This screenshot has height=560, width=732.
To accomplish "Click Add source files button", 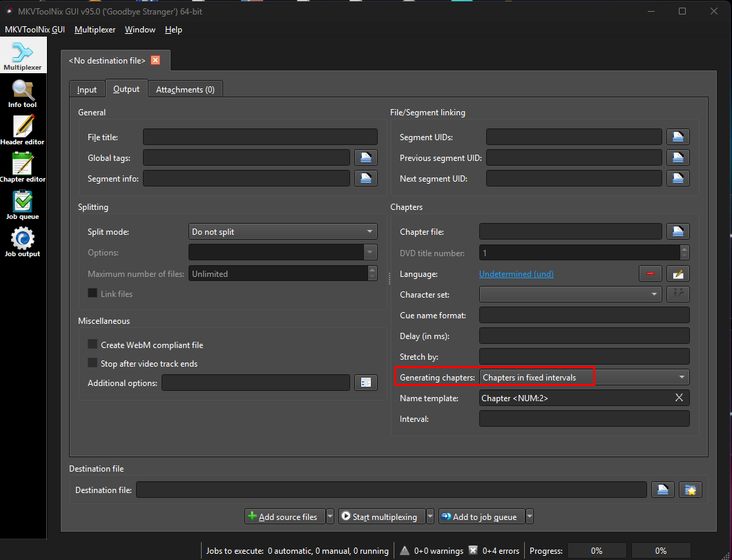I will pos(285,516).
